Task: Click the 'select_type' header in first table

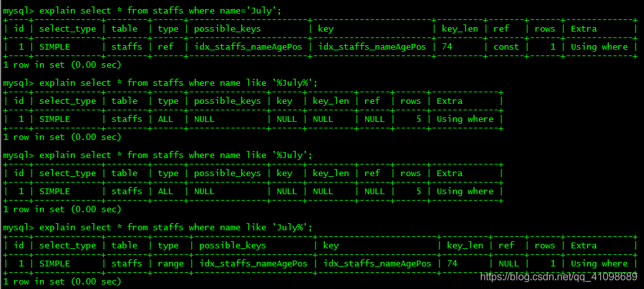Action: 67,29
